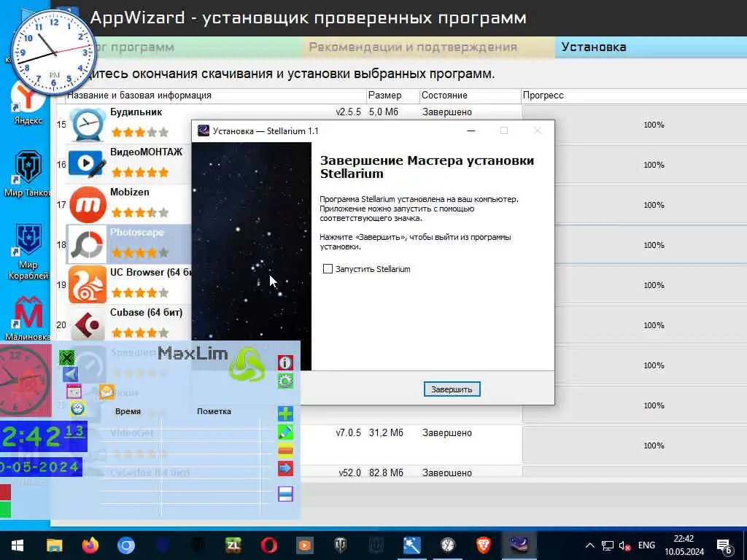
Task: Click the digital date 05-2024 display
Action: tap(41, 467)
